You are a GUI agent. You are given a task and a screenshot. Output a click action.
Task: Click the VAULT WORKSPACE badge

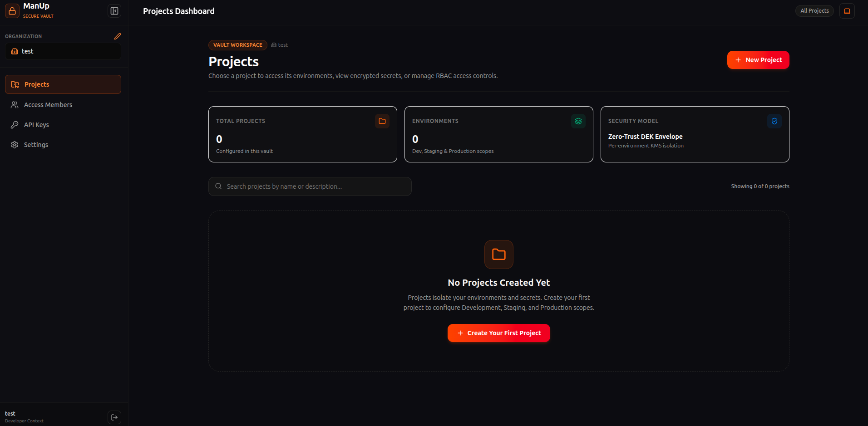pyautogui.click(x=238, y=45)
